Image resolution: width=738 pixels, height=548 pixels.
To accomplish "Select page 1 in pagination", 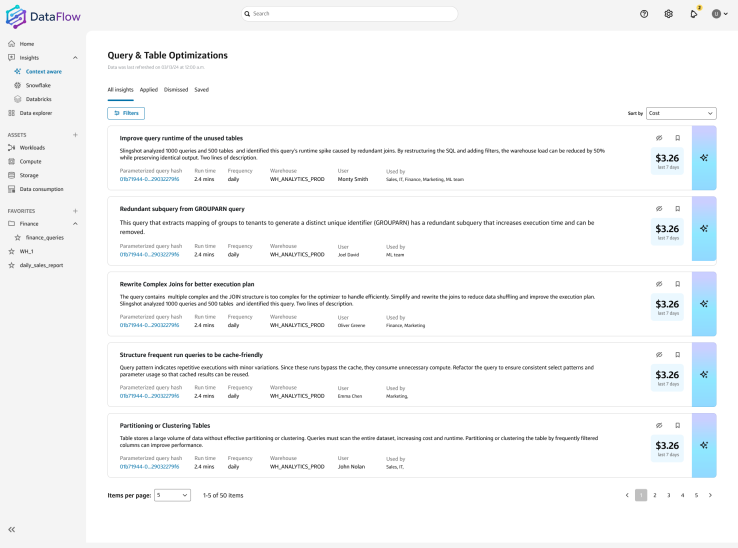I will click(641, 495).
